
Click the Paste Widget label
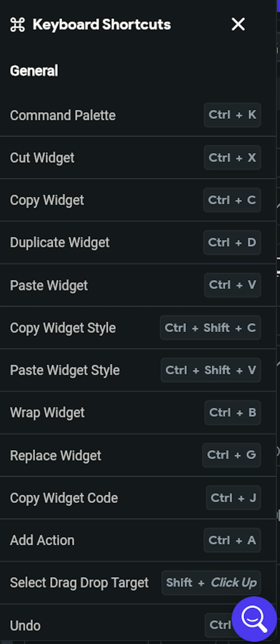[49, 286]
